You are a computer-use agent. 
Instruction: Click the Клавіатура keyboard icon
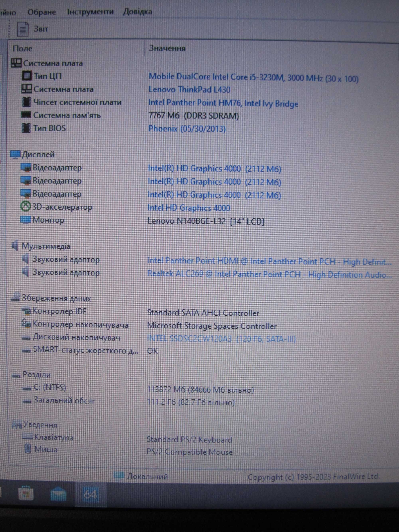[x=27, y=436]
